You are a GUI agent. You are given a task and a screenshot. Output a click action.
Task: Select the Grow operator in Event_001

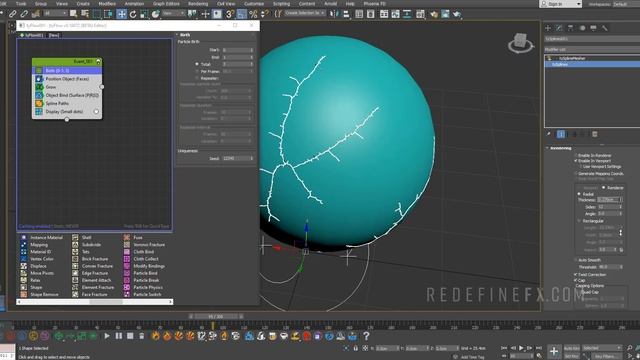(x=67, y=87)
